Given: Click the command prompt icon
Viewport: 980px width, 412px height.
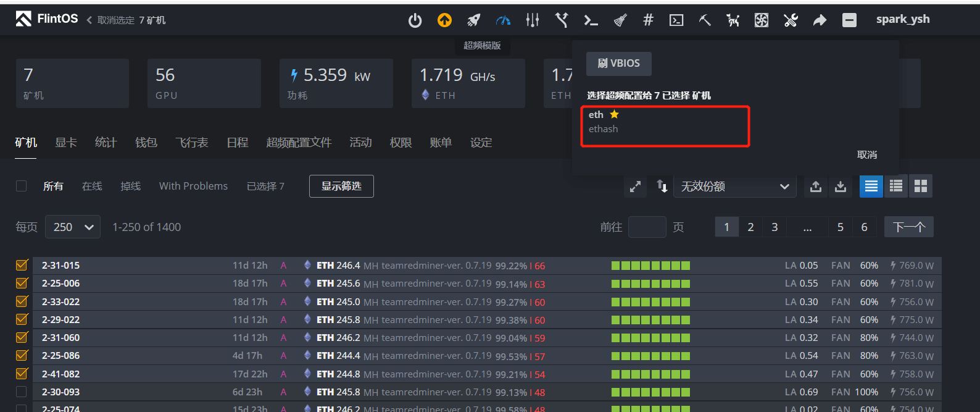Looking at the screenshot, I should (591, 20).
